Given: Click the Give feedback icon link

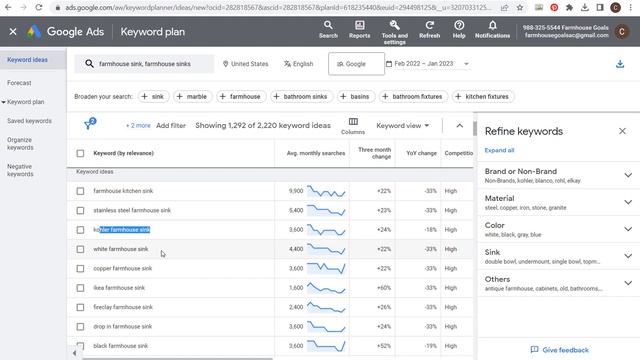Looking at the screenshot, I should pos(559,350).
